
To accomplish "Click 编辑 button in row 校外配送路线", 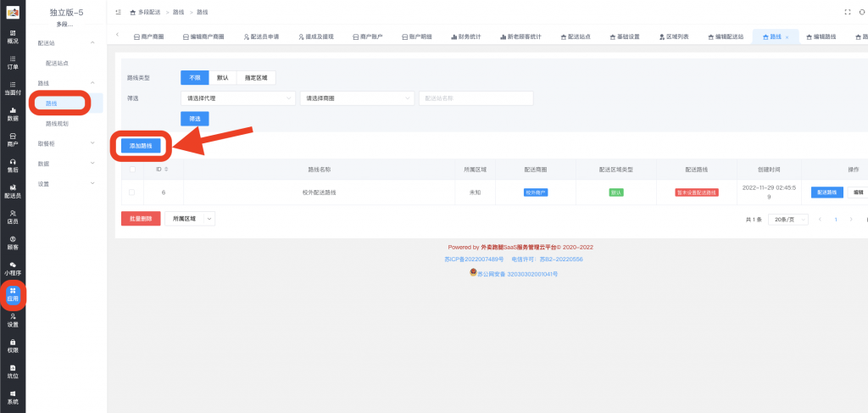I will coord(858,193).
